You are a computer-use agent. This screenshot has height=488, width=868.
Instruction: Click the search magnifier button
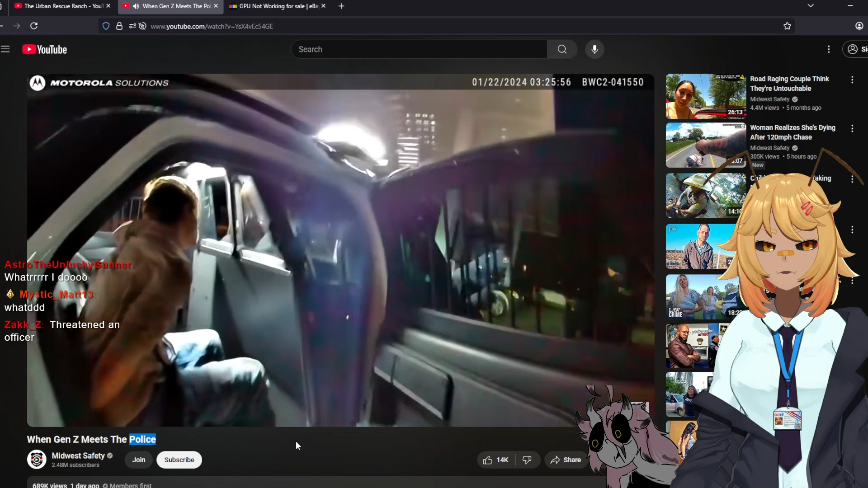[562, 49]
